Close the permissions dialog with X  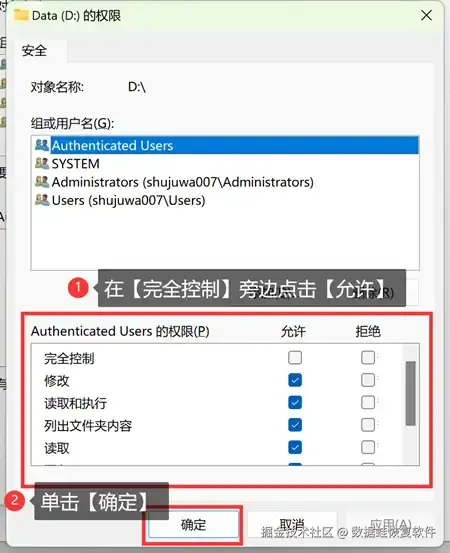(x=426, y=15)
